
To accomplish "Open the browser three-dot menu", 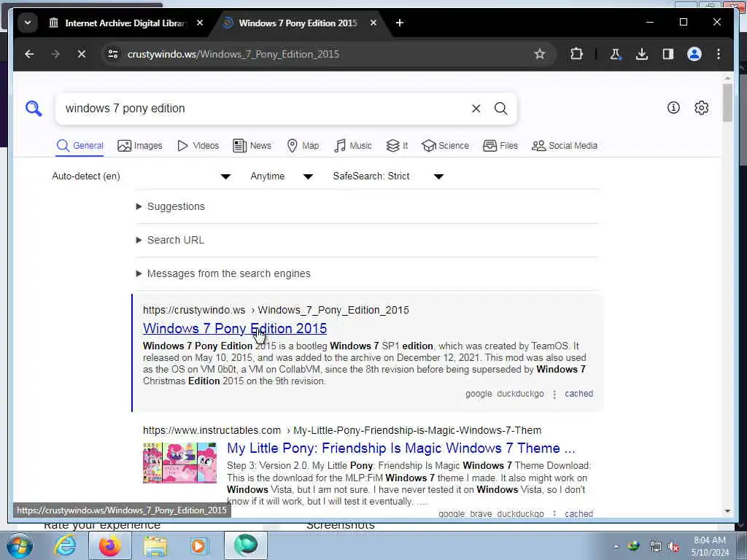I will [x=719, y=54].
